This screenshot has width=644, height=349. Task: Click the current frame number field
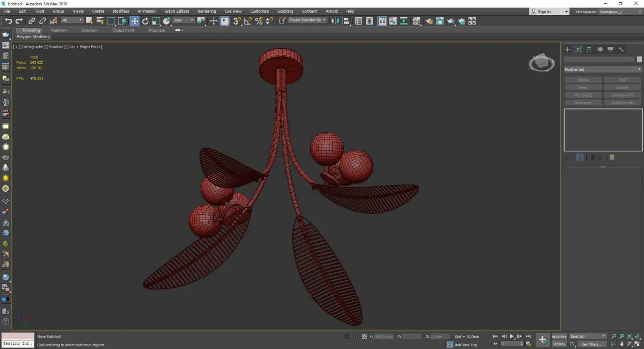(x=512, y=344)
